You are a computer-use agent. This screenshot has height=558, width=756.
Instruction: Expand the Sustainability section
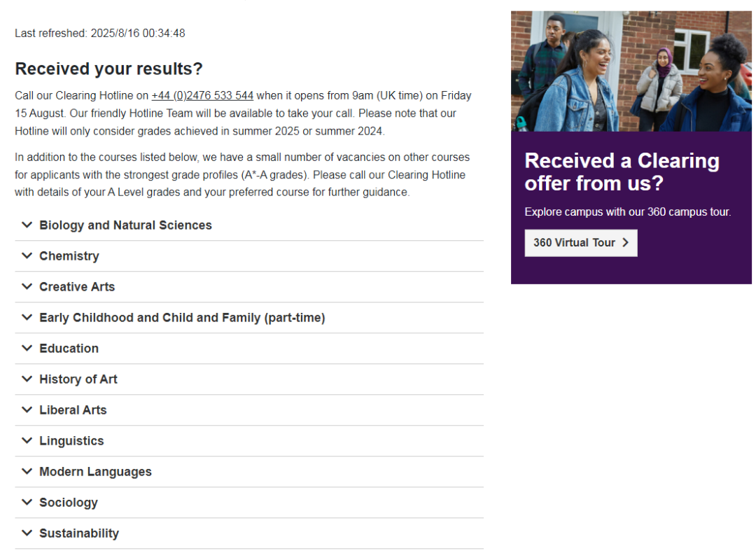pyautogui.click(x=248, y=534)
